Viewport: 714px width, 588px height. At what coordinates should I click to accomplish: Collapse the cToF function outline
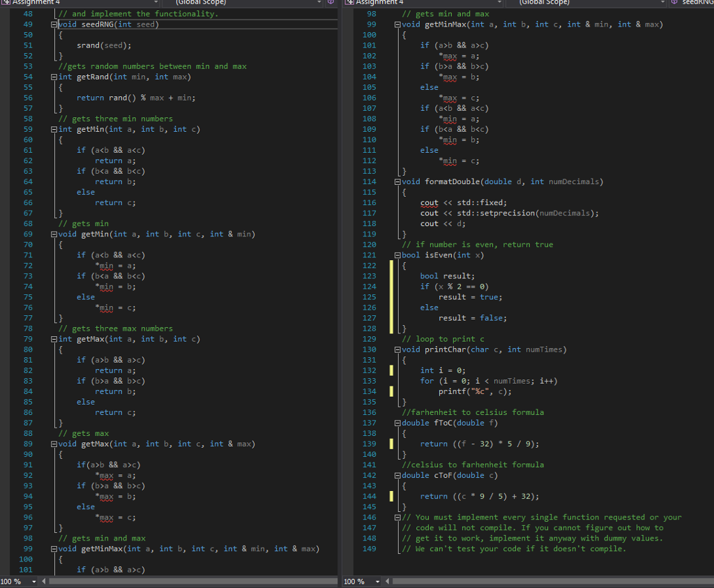397,475
